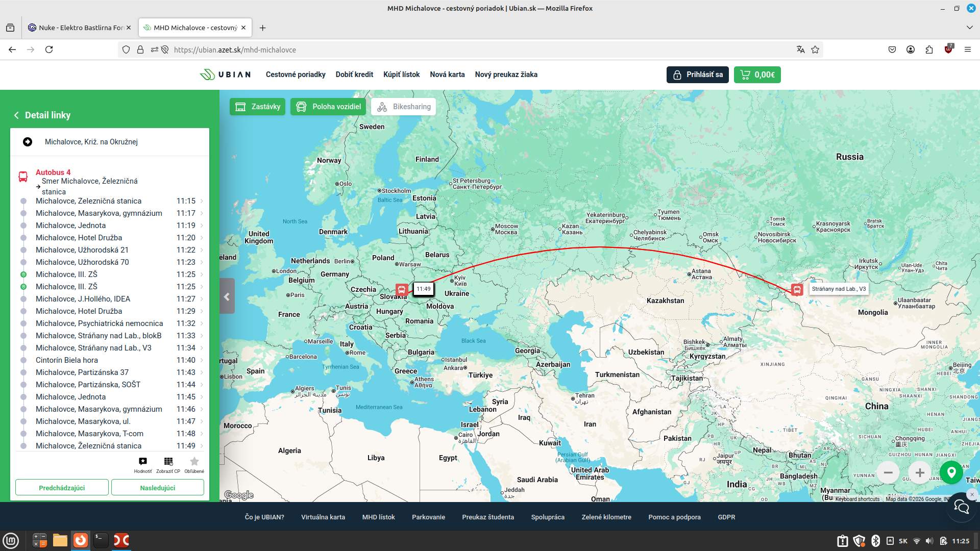
Task: Enable Bikesharing map layer
Action: click(403, 107)
